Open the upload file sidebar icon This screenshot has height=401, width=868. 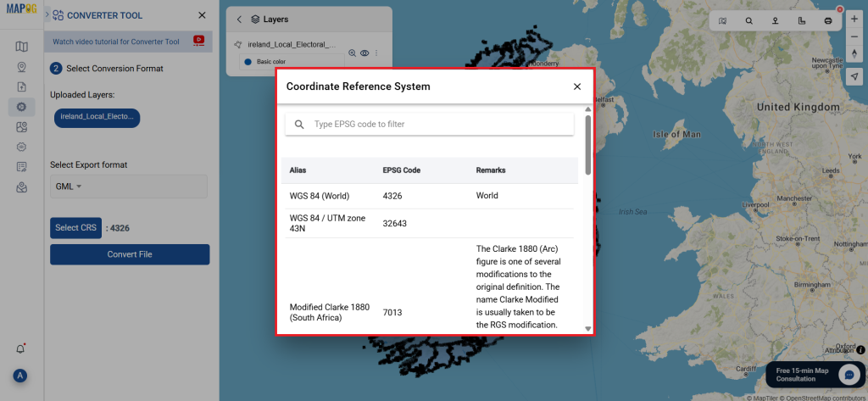21,87
